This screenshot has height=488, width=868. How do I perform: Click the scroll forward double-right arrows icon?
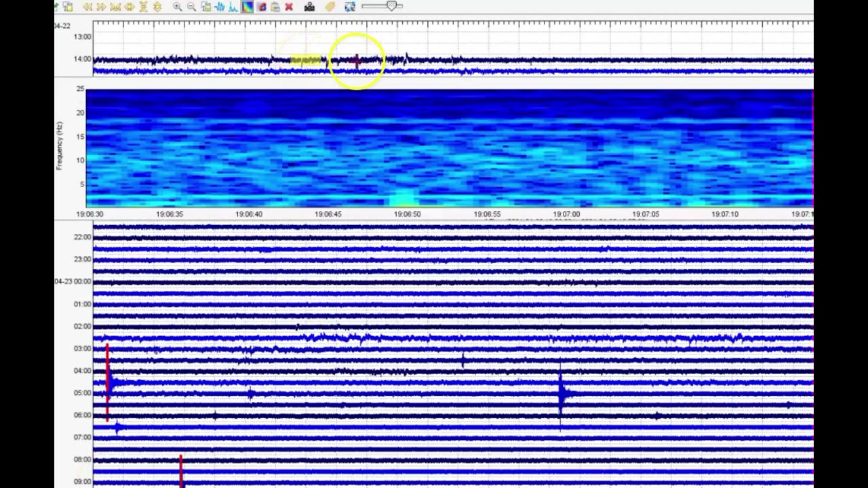click(101, 7)
